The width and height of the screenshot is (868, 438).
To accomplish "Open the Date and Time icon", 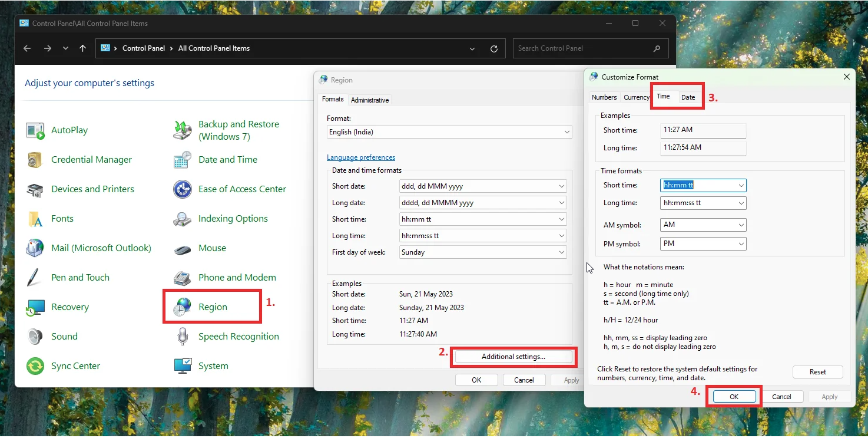I will [183, 160].
